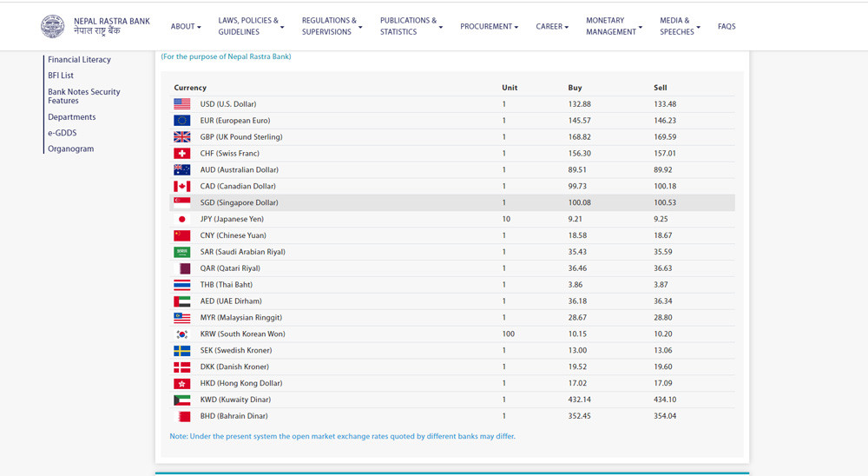This screenshot has width=868, height=476.
Task: Go to the FAQs page
Action: [x=727, y=26]
